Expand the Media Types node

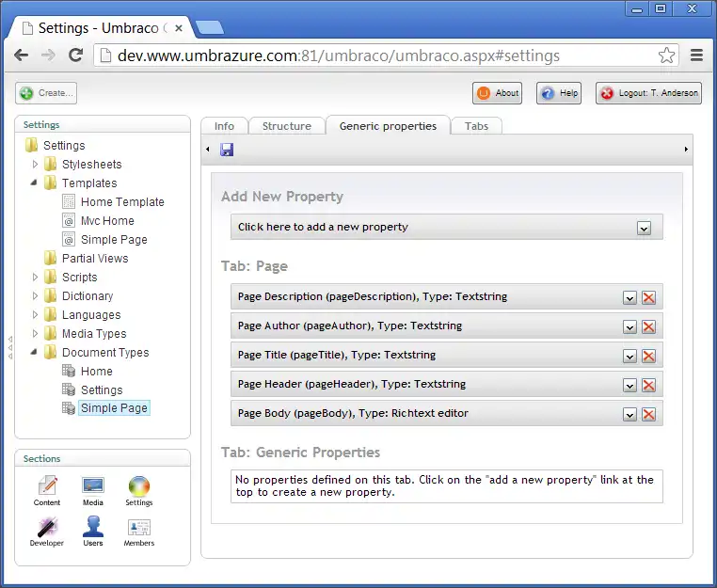click(x=35, y=333)
